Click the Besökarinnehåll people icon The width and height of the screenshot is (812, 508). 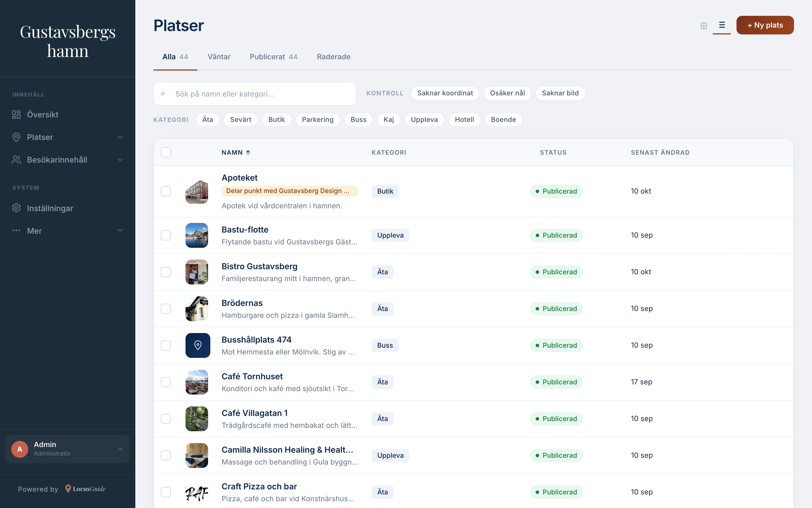[x=16, y=159]
